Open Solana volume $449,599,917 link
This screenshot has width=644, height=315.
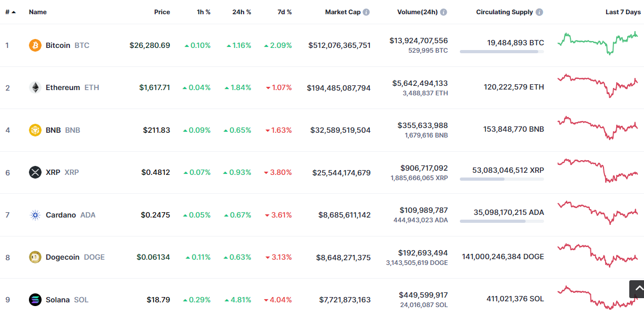(424, 295)
